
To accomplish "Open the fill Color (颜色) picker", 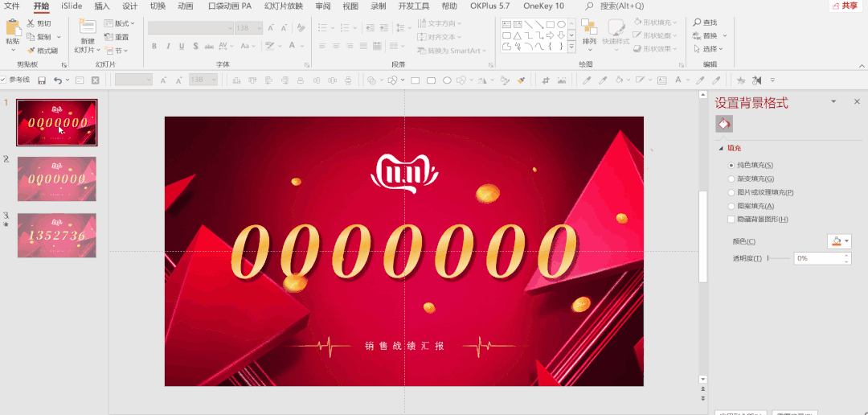I will (838, 241).
